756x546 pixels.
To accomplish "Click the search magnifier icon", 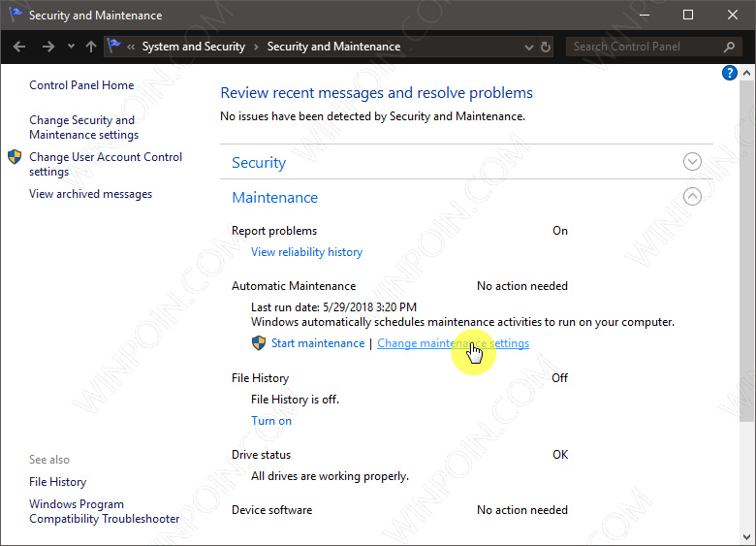I will tap(729, 47).
